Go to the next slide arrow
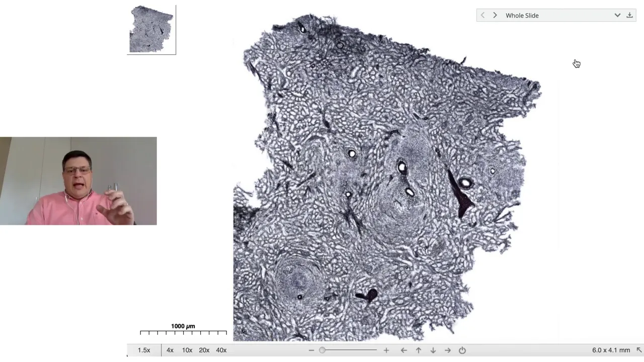Image resolution: width=644 pixels, height=362 pixels. tap(495, 16)
